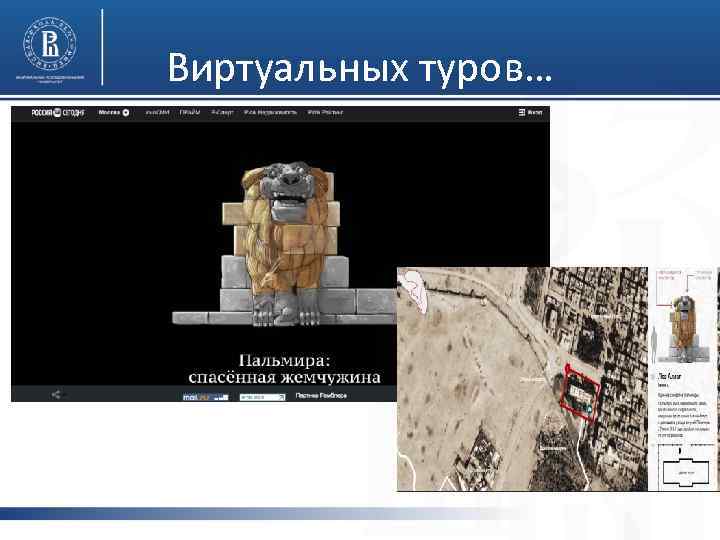Open the РИА Рейтинг link

tap(325, 112)
